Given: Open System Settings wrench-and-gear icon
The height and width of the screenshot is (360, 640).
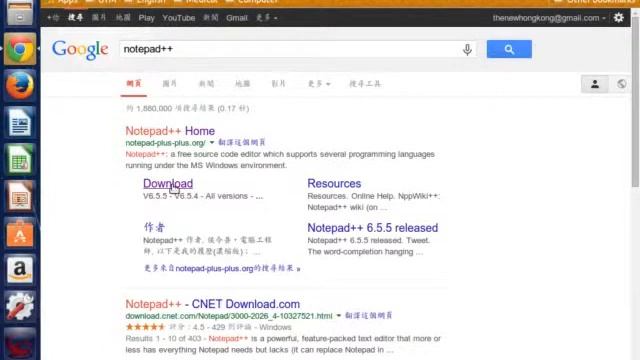Looking at the screenshot, I should (x=20, y=307).
